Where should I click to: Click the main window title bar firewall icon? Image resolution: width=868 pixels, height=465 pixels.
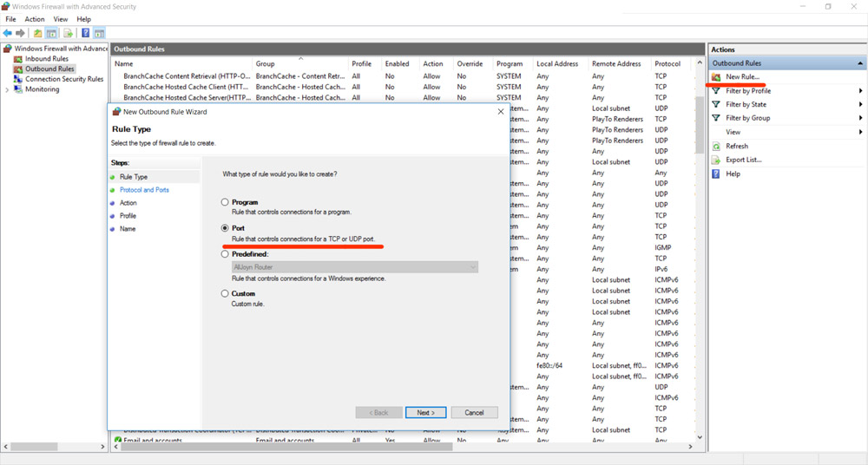tap(6, 7)
